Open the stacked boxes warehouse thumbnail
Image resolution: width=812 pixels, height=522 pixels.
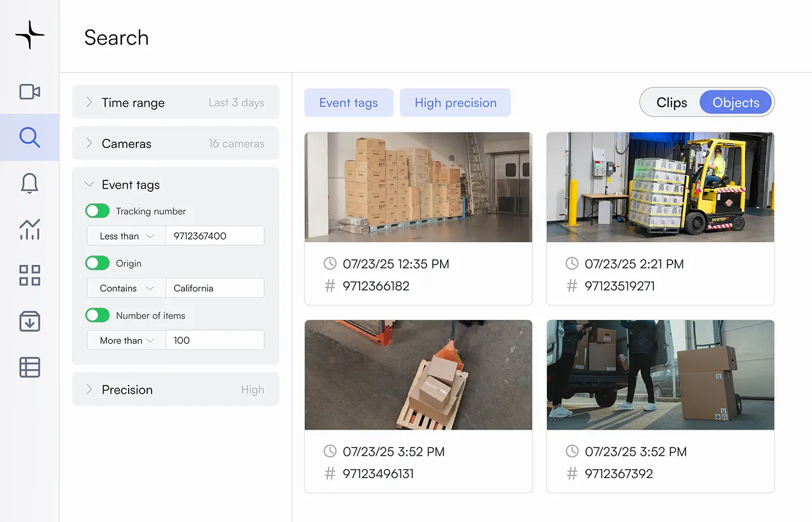tap(418, 187)
